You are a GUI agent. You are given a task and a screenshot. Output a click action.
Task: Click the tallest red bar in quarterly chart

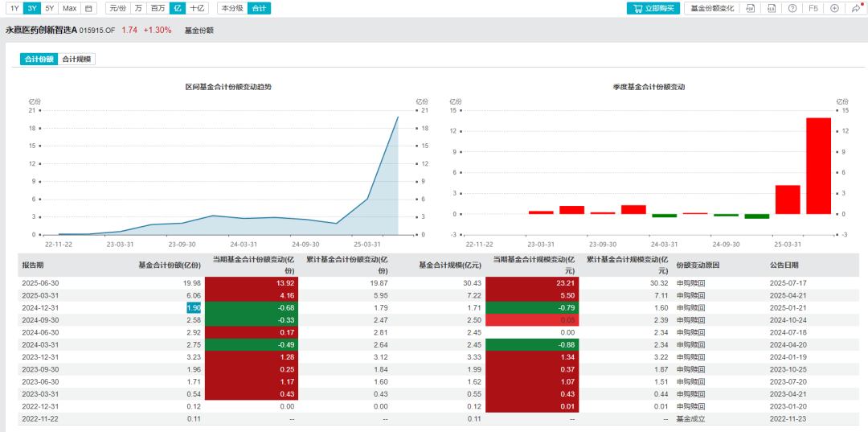click(x=818, y=166)
